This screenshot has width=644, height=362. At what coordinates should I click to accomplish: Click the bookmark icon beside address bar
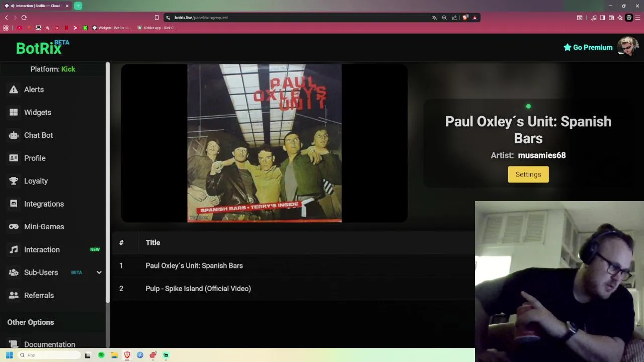(x=156, y=18)
